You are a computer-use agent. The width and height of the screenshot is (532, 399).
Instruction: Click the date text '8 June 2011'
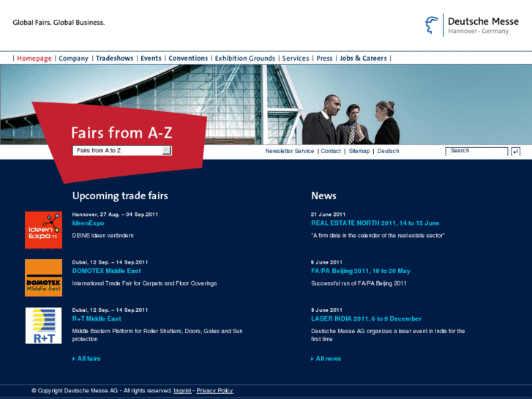coord(326,310)
